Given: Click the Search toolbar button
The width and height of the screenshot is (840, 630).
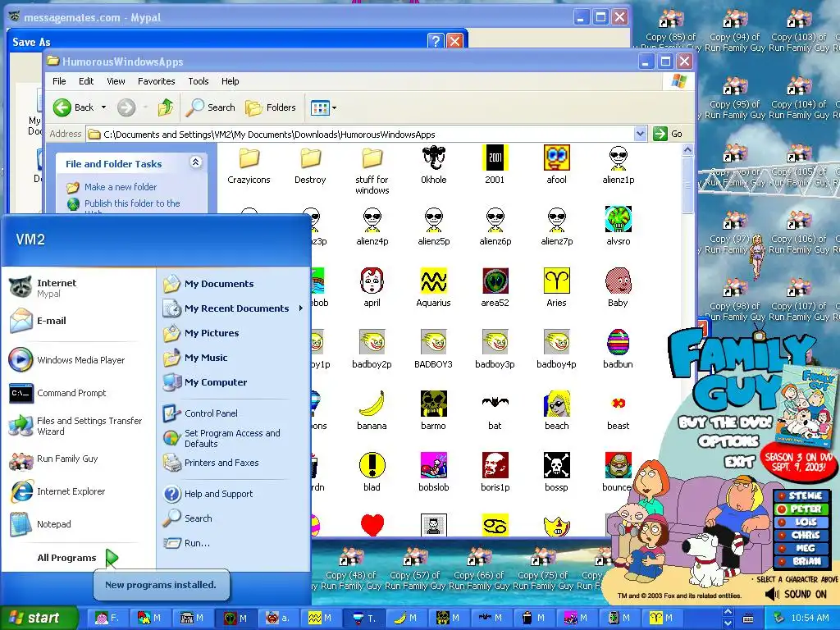Looking at the screenshot, I should click(211, 107).
